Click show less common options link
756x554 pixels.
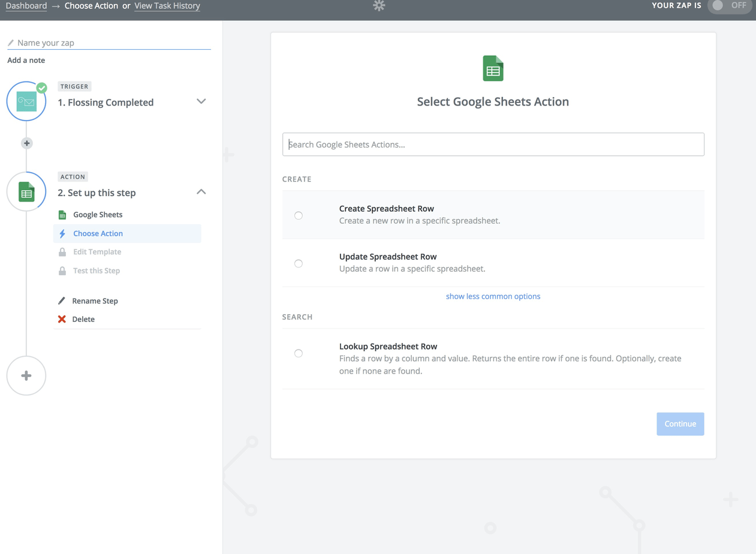coord(493,296)
